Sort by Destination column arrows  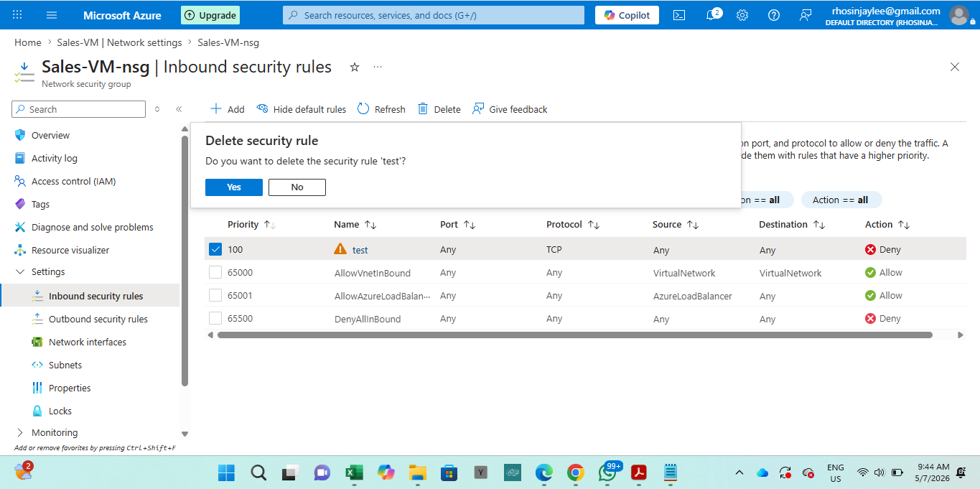(819, 225)
